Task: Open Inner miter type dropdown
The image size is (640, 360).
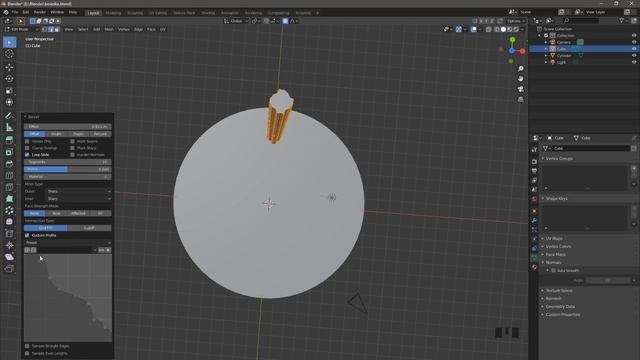Action: 79,199
